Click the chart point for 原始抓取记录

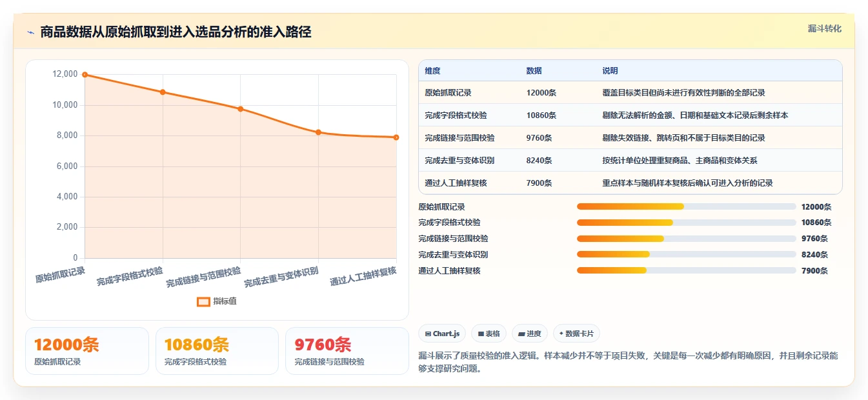tap(85, 75)
